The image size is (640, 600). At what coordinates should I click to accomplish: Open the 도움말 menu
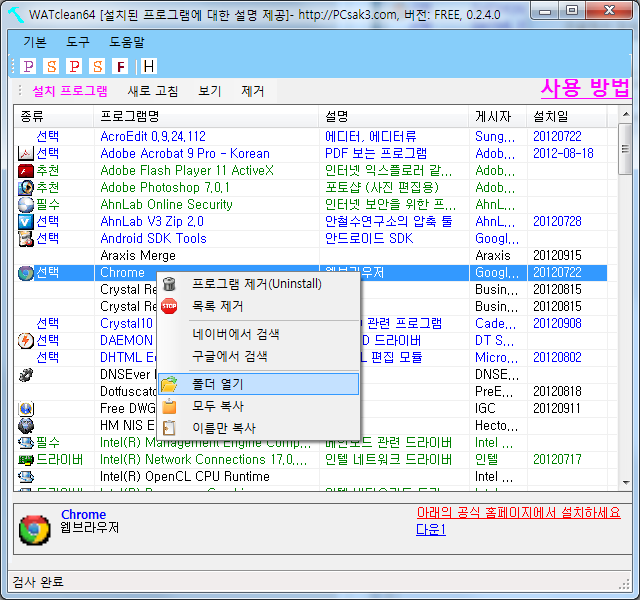(127, 42)
